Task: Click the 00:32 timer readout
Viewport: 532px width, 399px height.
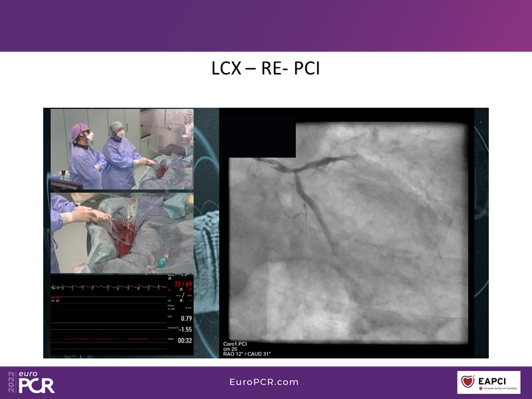Action: pyautogui.click(x=184, y=340)
